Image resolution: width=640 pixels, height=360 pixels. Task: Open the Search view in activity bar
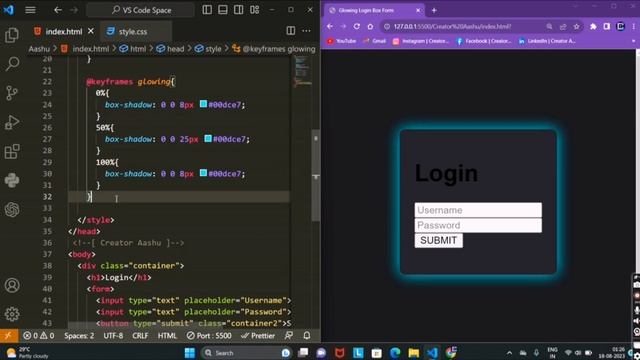[x=12, y=64]
